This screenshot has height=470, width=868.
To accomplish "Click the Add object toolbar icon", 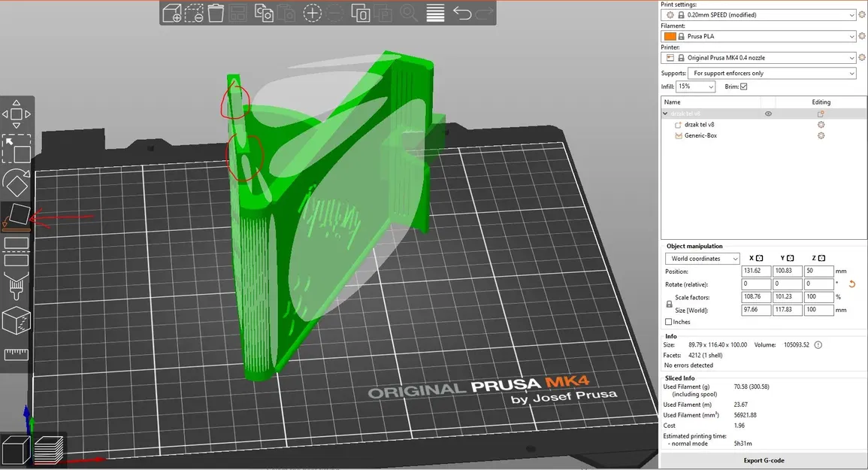I will (171, 13).
